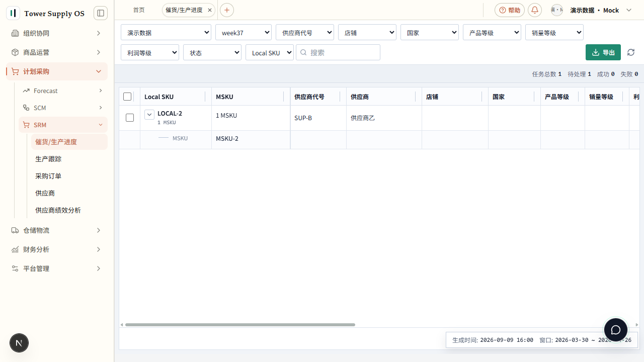Open 供应商绩效分析 in the sidebar
The image size is (644, 362).
(x=68, y=210)
